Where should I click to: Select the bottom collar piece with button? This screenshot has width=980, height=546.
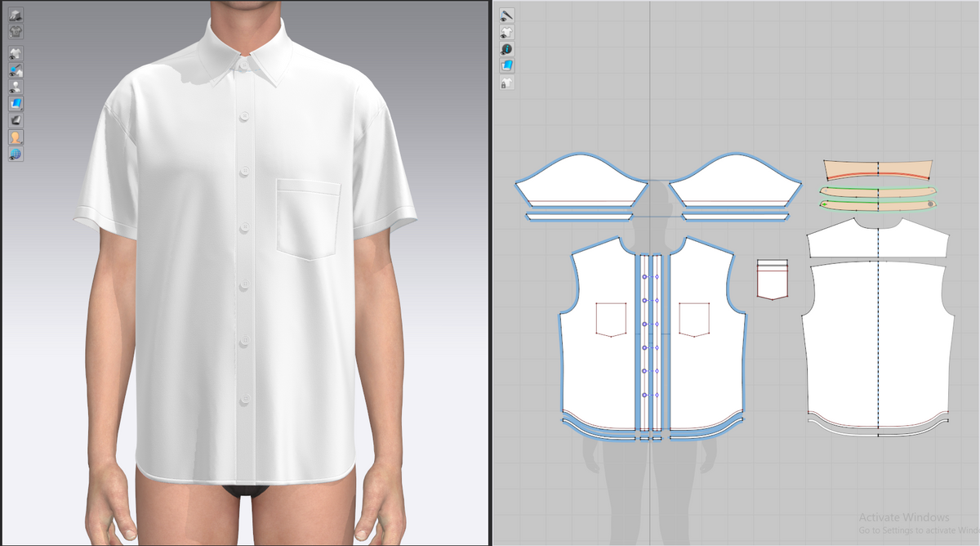[x=878, y=206]
